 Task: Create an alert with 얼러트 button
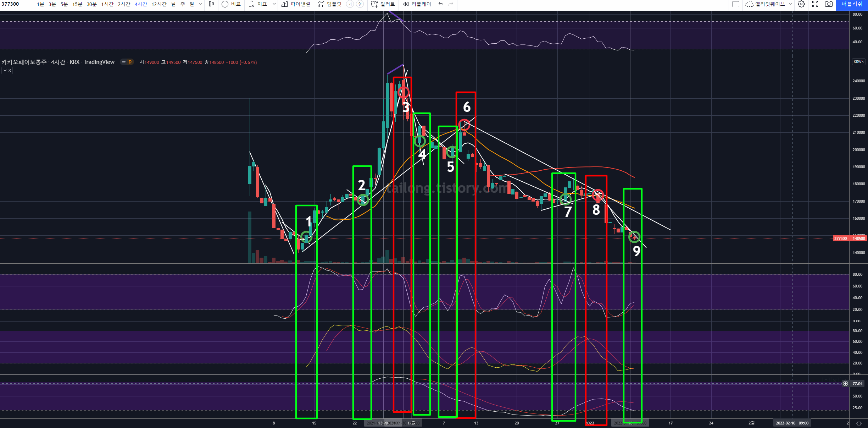(x=383, y=4)
